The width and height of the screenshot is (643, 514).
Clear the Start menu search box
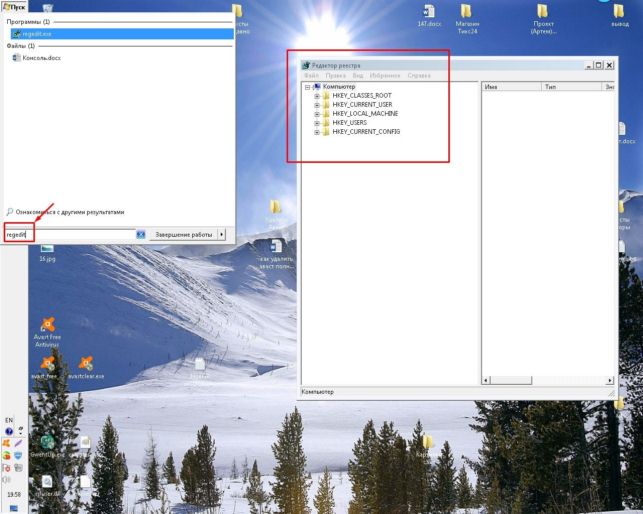pyautogui.click(x=141, y=235)
